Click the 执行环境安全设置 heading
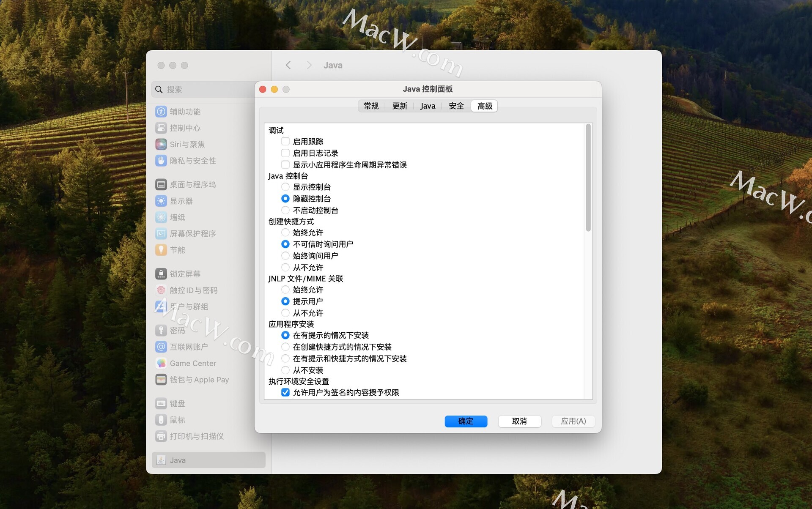 pos(299,381)
